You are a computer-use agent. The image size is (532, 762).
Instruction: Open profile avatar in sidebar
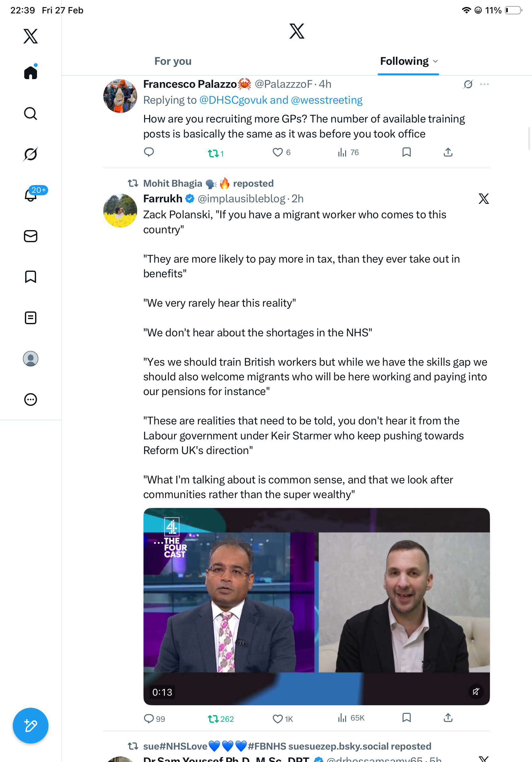[31, 359]
